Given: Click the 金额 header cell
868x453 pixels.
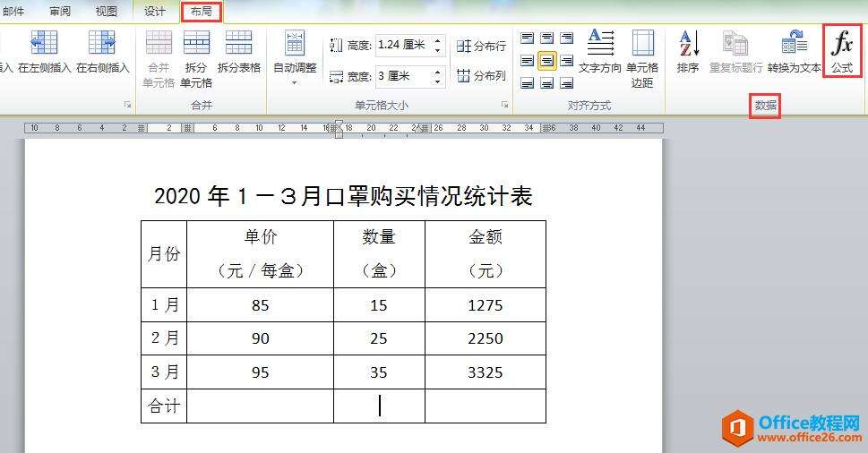Looking at the screenshot, I should click(486, 254).
